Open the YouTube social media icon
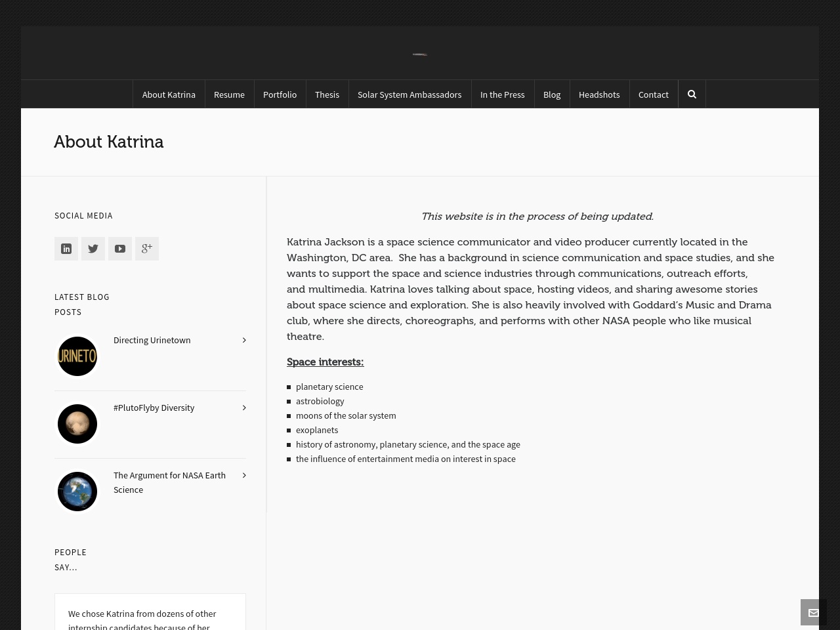 pos(120,249)
